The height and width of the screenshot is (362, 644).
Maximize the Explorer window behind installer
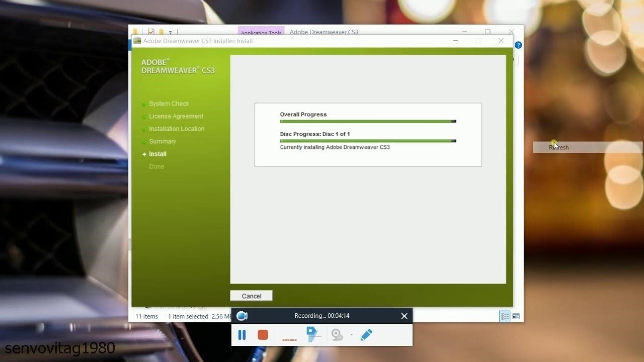coord(488,32)
